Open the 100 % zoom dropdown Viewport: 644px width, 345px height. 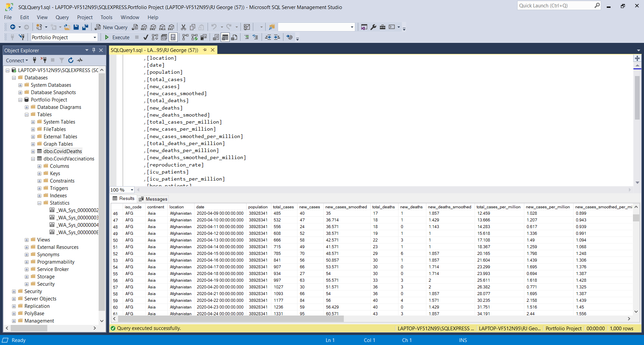coord(132,190)
